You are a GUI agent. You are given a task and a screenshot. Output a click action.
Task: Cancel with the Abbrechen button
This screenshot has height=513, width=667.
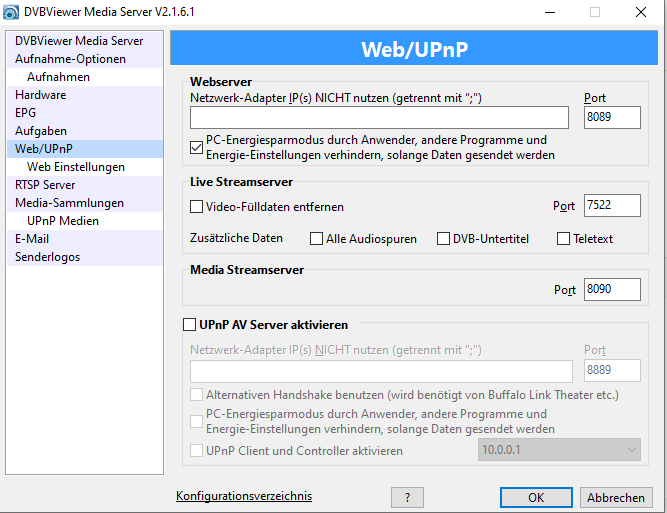(x=616, y=498)
